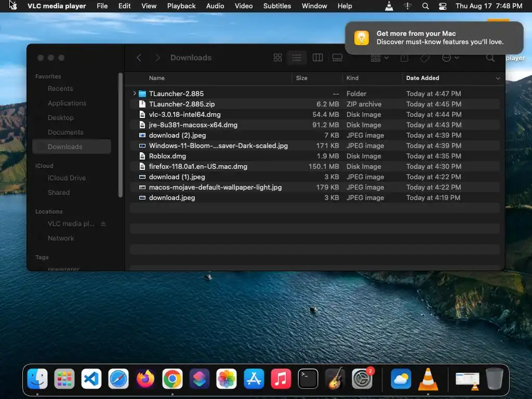Switch Finder to gallery view

point(337,58)
